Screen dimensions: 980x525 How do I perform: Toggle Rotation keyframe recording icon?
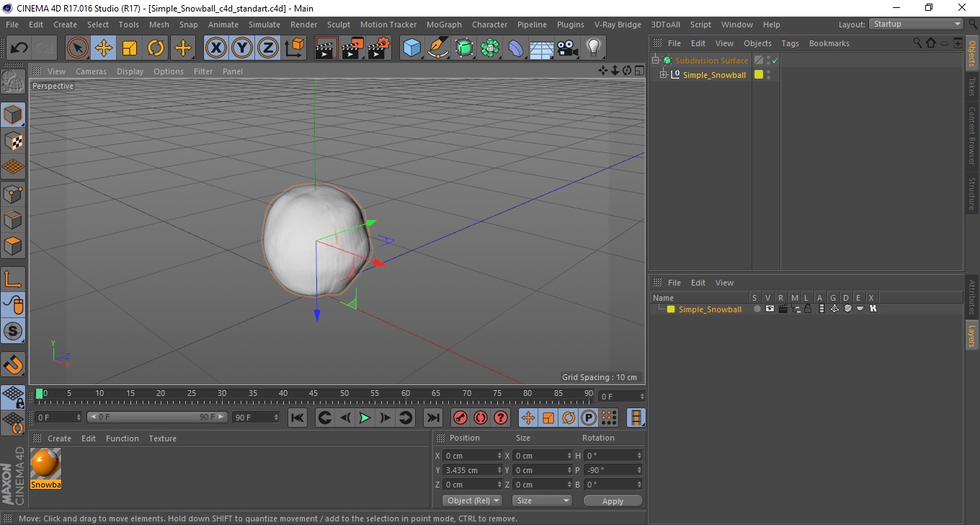pyautogui.click(x=569, y=418)
